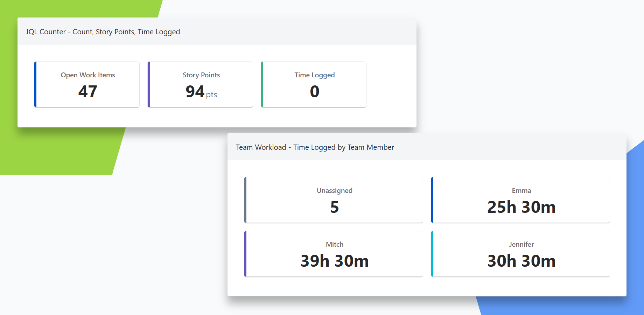Click the Open Work Items counter card
Viewport: 644px width, 315px height.
pyautogui.click(x=87, y=84)
